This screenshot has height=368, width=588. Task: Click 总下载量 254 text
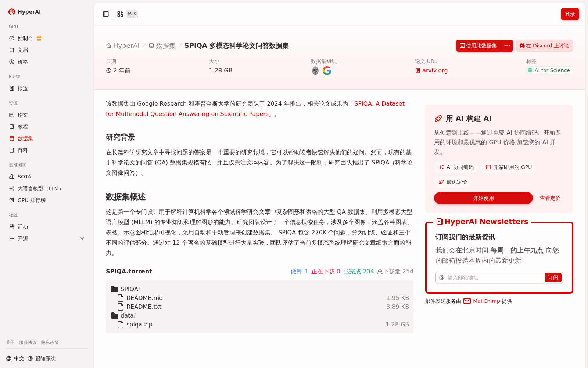(395, 271)
